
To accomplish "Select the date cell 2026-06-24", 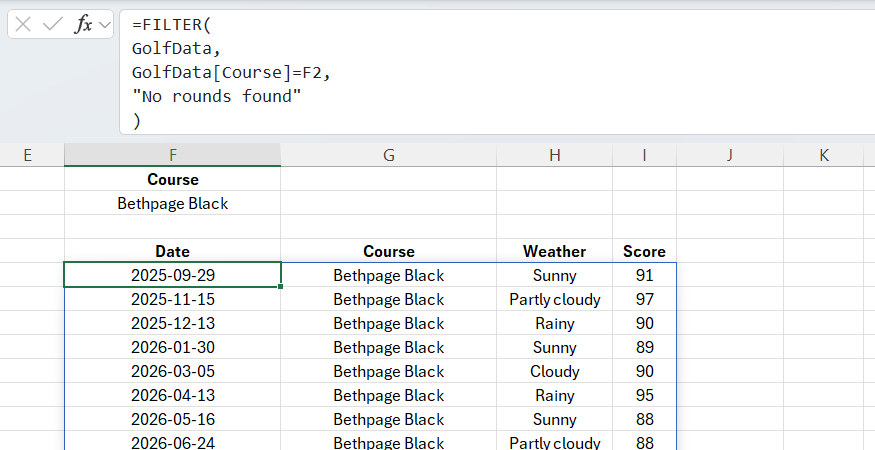I will click(172, 442).
